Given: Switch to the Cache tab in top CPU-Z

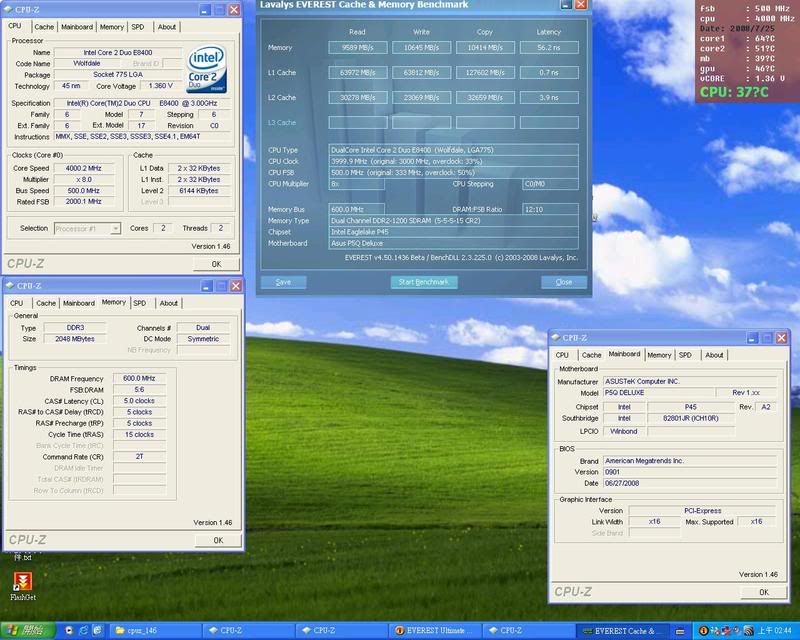Looking at the screenshot, I should pyautogui.click(x=44, y=27).
